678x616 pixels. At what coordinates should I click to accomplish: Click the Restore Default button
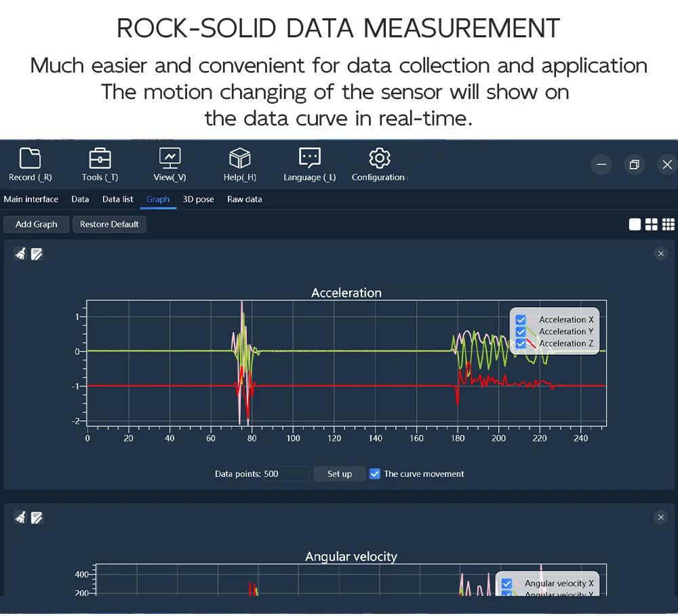[109, 224]
